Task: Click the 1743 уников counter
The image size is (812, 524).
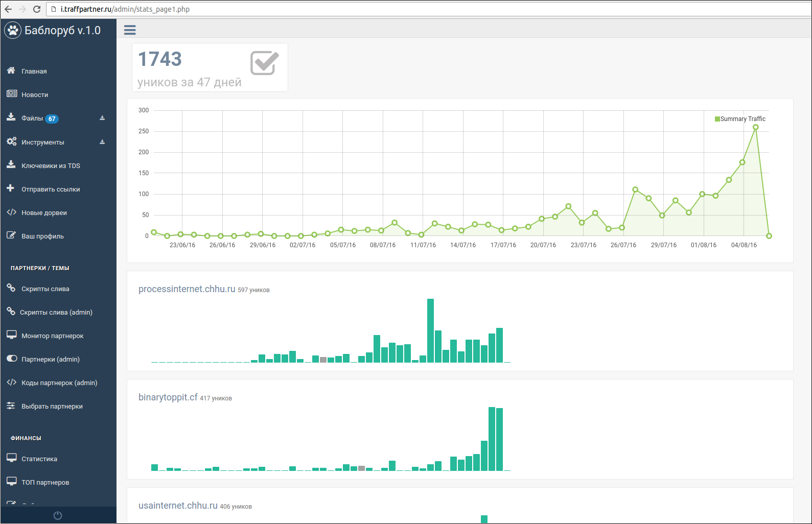Action: click(160, 59)
